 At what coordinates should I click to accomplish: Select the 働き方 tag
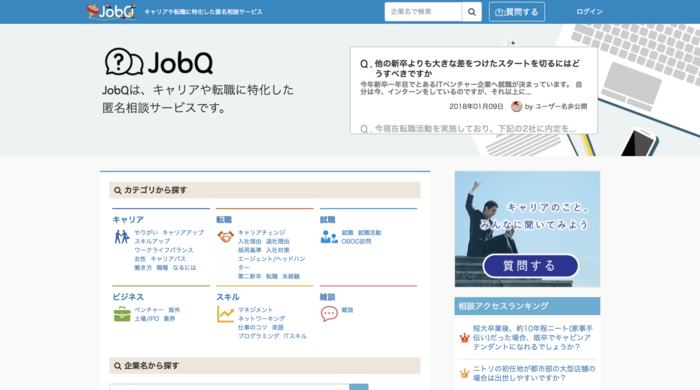pos(143,268)
